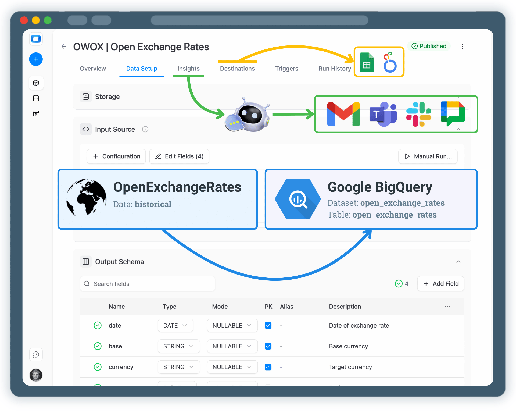516x420 pixels.
Task: Click the Input Source info icon
Action: (x=145, y=129)
